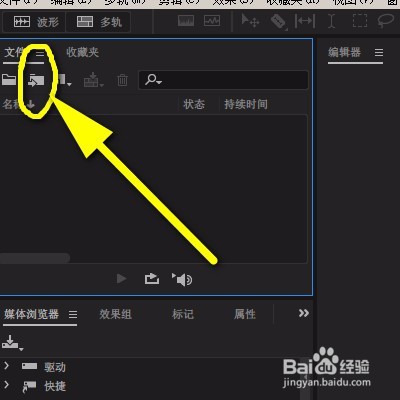Viewport: 400px width, 400px height.
Task: Switch to the 多轨 multitrack view
Action: (x=98, y=22)
